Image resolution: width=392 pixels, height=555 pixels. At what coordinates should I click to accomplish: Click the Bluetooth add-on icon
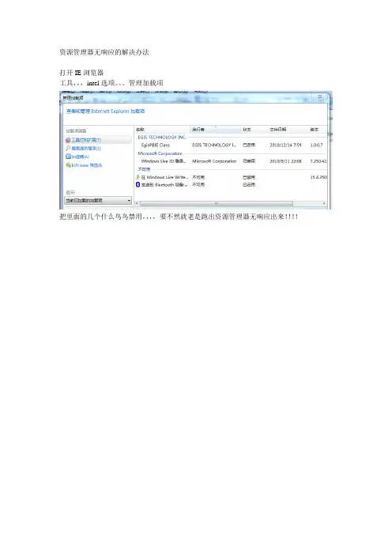click(x=138, y=185)
